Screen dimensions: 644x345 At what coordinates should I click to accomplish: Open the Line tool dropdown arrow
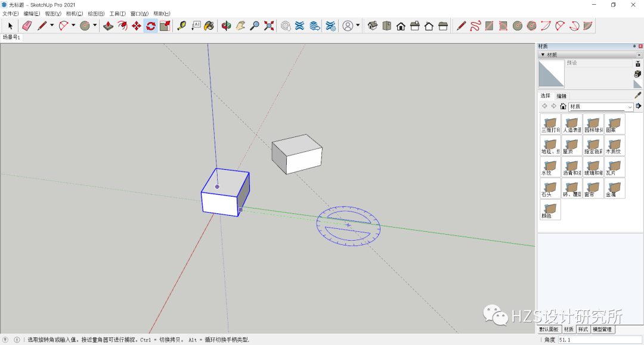pos(51,26)
